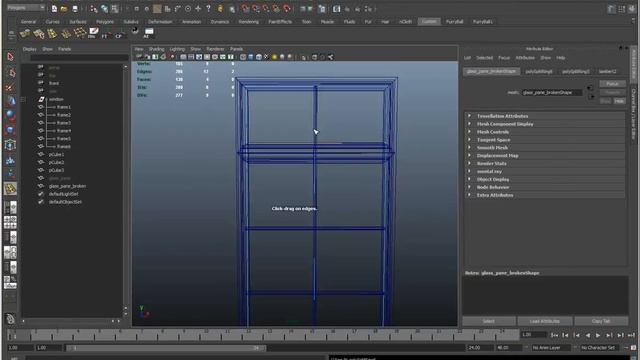Image resolution: width=640 pixels, height=360 pixels.
Task: Expand Mesh Component Display section
Action: point(469,124)
